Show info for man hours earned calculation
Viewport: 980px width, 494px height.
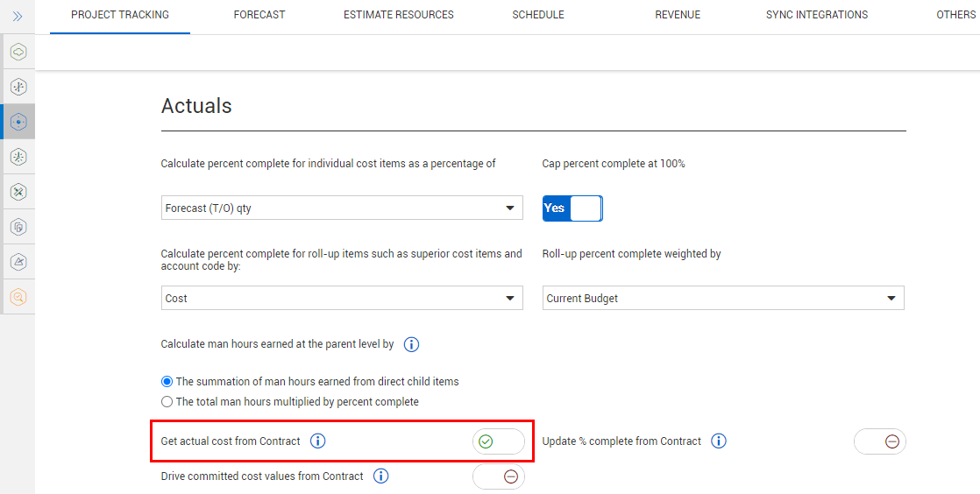pyautogui.click(x=411, y=344)
